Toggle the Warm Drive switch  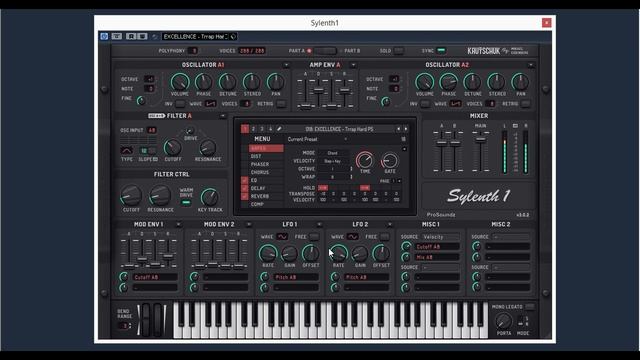[x=186, y=202]
